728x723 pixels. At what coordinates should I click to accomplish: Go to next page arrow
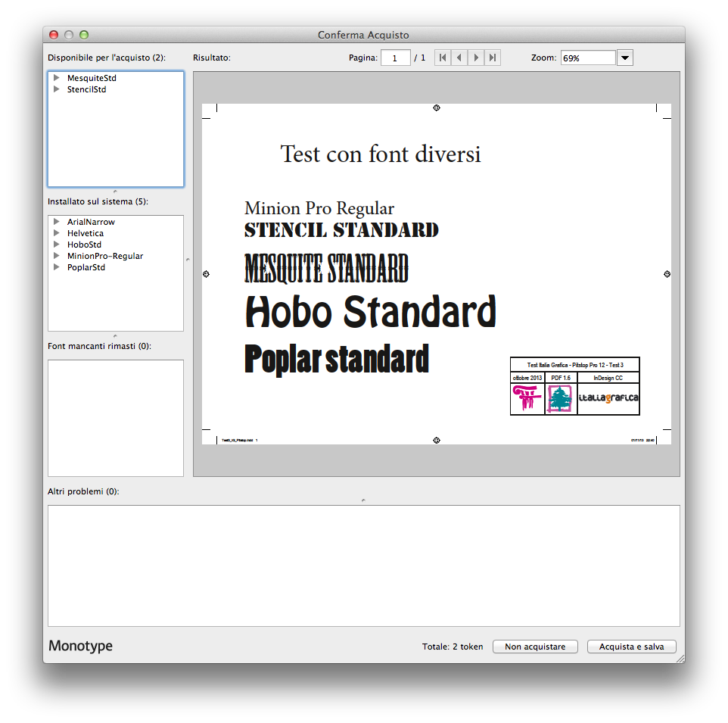click(476, 58)
